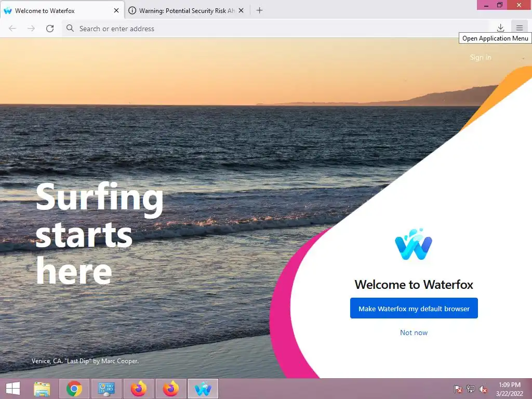Open Action Center flag in system tray
This screenshot has height=399, width=532.
pos(458,389)
